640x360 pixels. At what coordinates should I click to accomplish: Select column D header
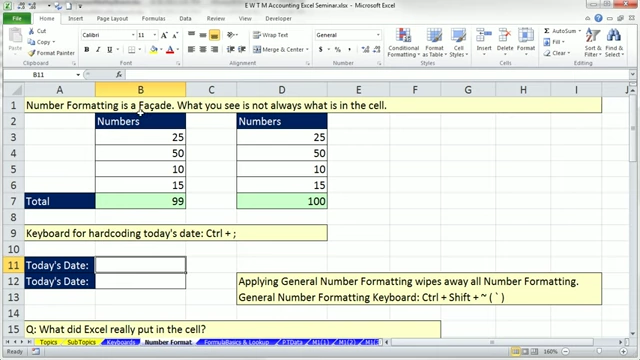[x=282, y=90]
